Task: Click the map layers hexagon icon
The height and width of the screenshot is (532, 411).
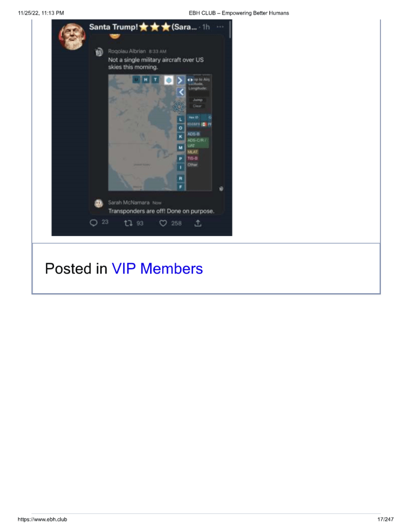Action: (x=169, y=80)
